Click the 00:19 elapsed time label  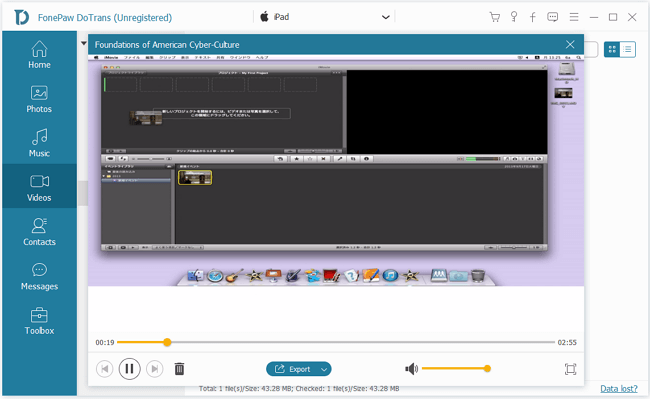click(105, 343)
